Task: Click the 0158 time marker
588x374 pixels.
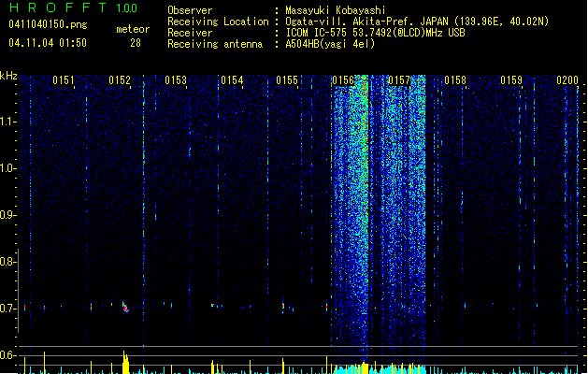Action: coord(455,80)
